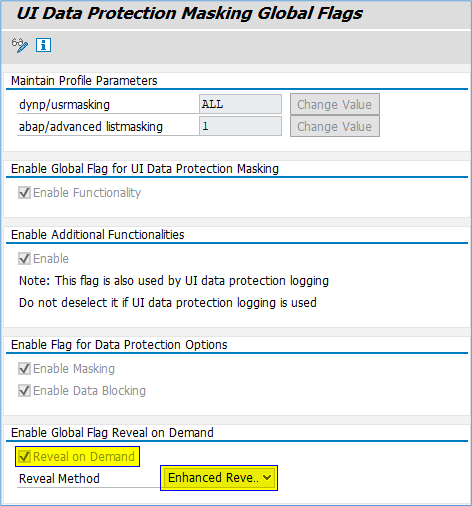Click Change Value for abap/advanced listmasking
Image resolution: width=472 pixels, height=506 pixels.
(x=335, y=126)
